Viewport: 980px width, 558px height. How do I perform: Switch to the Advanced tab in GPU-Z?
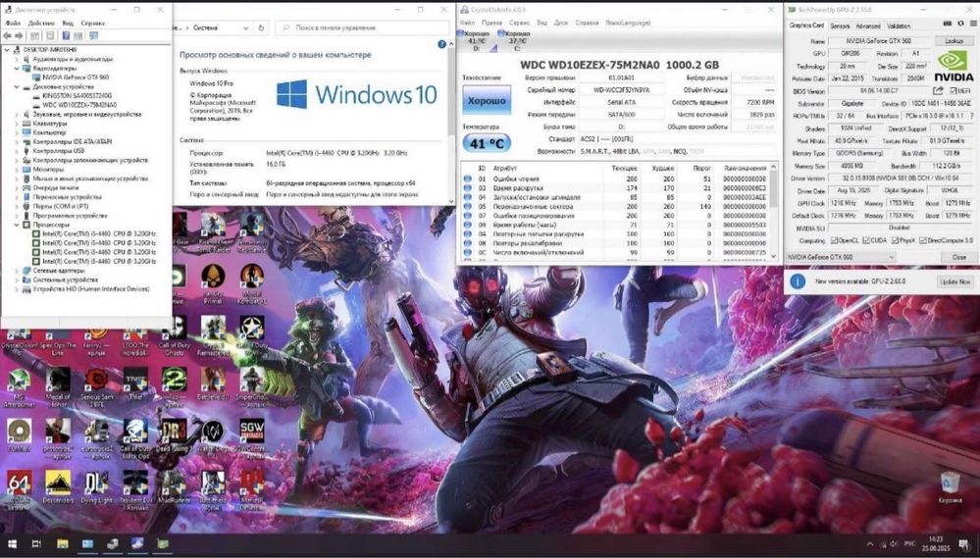pyautogui.click(x=867, y=25)
